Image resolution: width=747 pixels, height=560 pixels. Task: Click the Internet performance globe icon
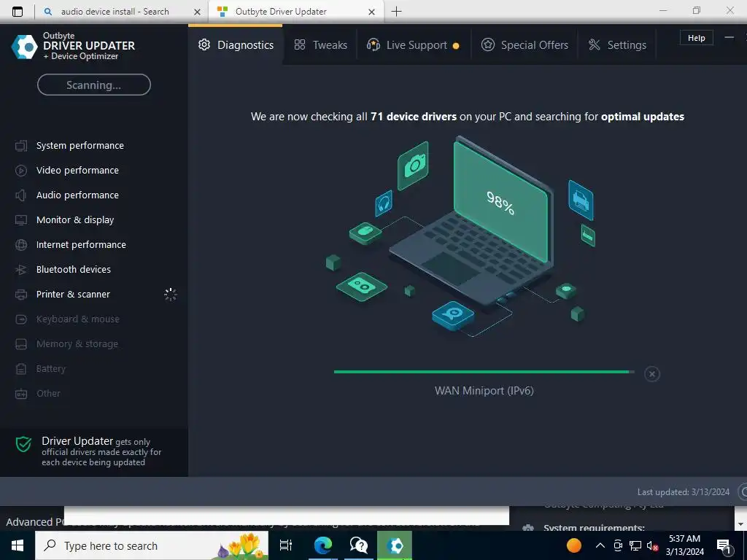21,245
